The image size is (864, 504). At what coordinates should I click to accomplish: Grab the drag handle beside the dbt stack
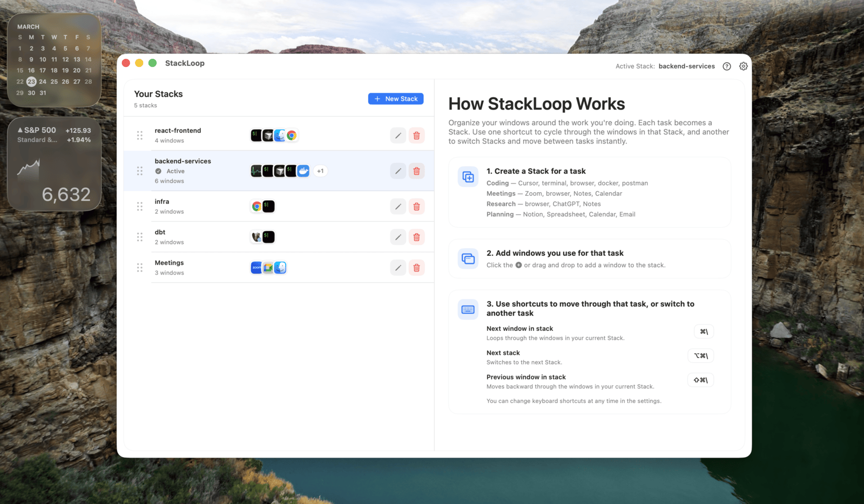tap(139, 237)
